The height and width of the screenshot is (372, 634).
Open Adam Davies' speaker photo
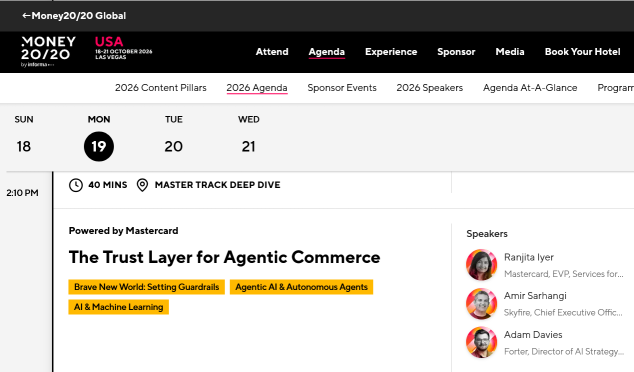click(481, 342)
